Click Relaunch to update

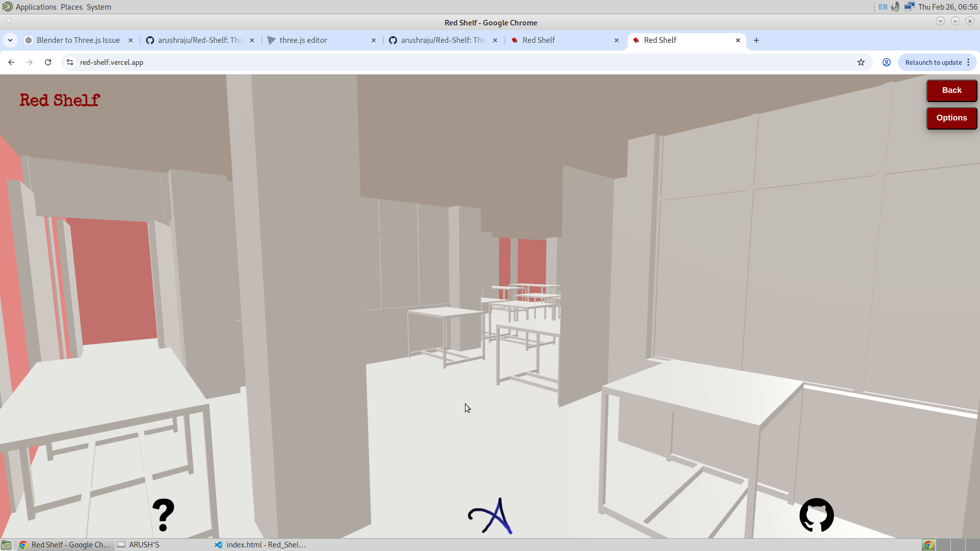[x=934, y=62]
